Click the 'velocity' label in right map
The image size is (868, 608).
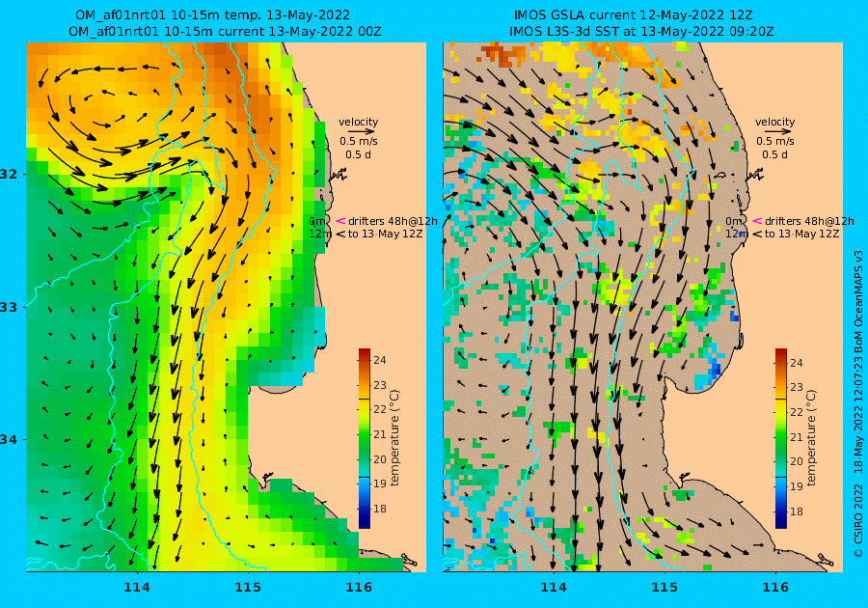[x=775, y=122]
